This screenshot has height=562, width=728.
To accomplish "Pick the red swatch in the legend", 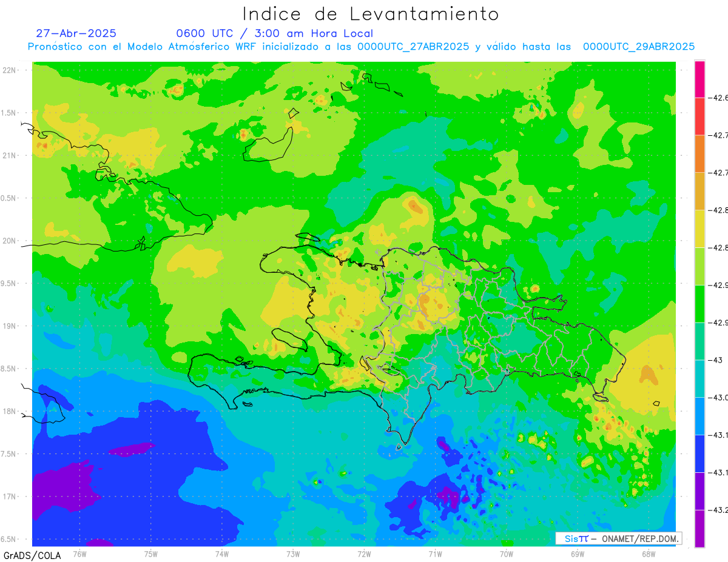I will click(x=699, y=116).
